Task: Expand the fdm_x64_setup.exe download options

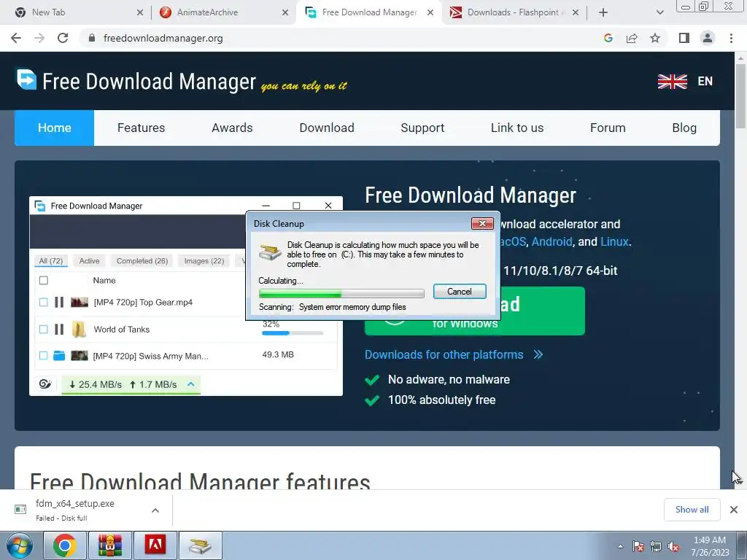Action: click(x=155, y=510)
